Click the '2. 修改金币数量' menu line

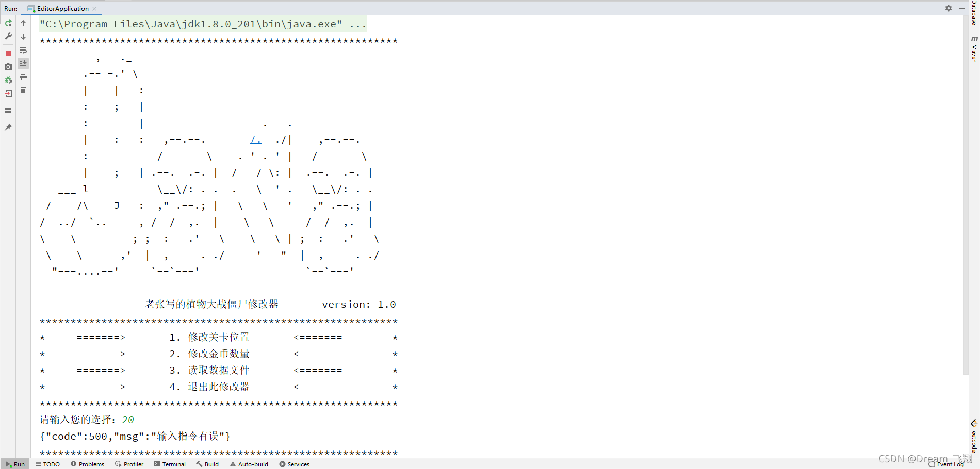click(209, 354)
